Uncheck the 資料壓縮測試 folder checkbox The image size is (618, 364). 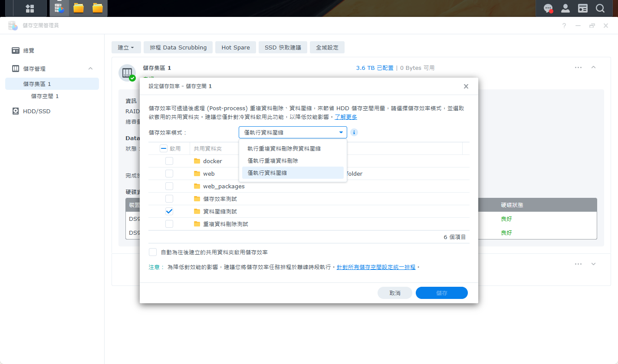click(169, 211)
